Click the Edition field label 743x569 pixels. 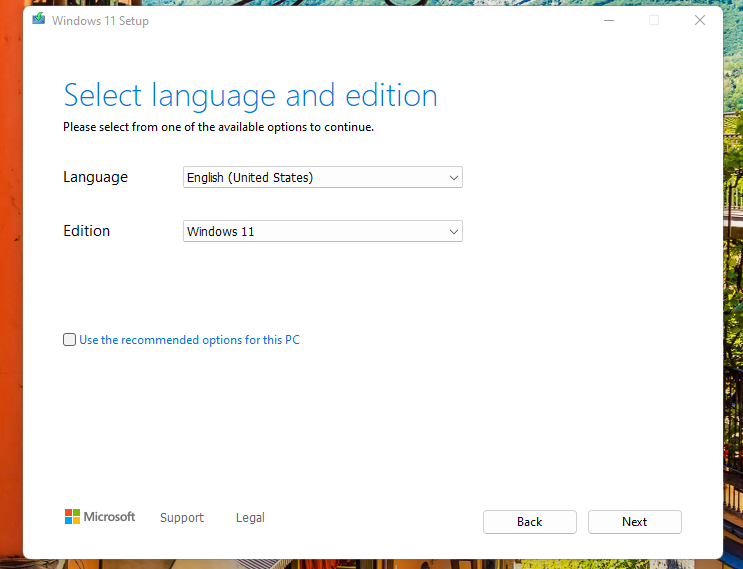86,231
